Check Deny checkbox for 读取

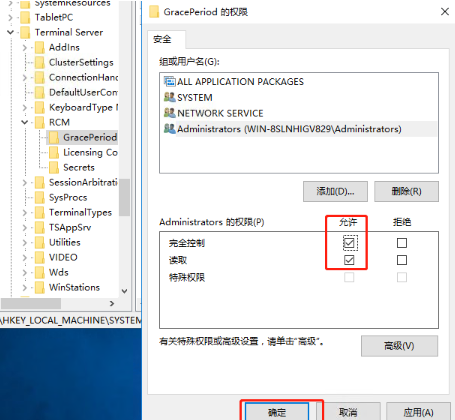[x=402, y=260]
